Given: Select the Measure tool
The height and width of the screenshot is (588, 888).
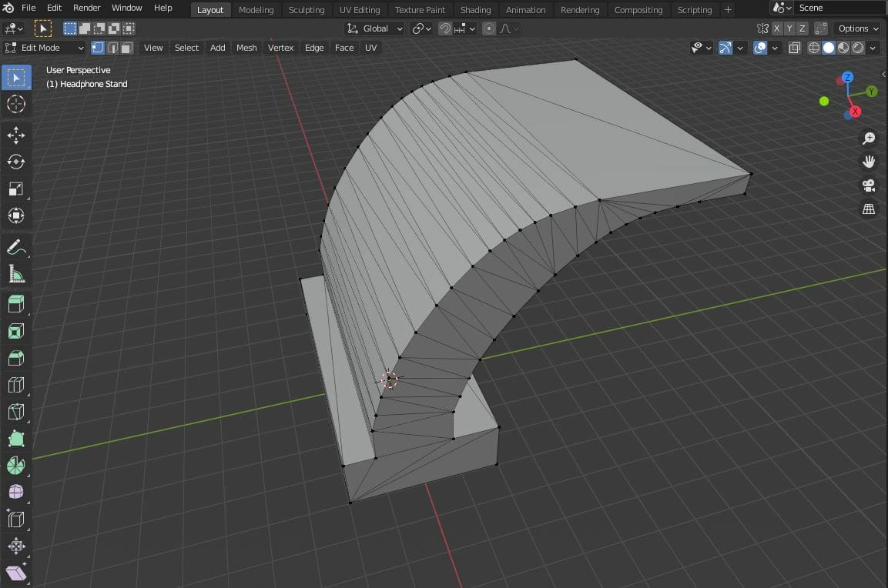Looking at the screenshot, I should 16,275.
